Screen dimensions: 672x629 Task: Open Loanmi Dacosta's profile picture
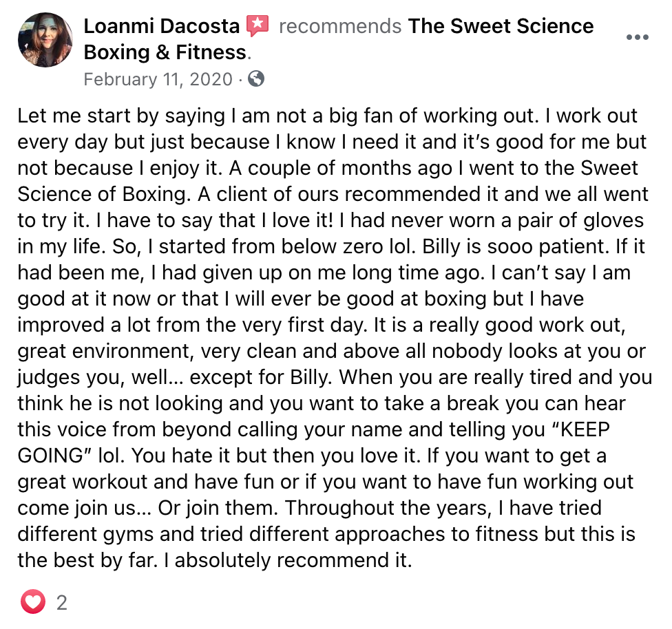click(x=45, y=39)
